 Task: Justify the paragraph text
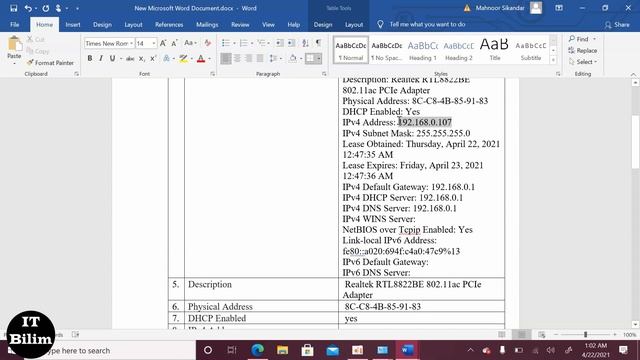click(260, 59)
